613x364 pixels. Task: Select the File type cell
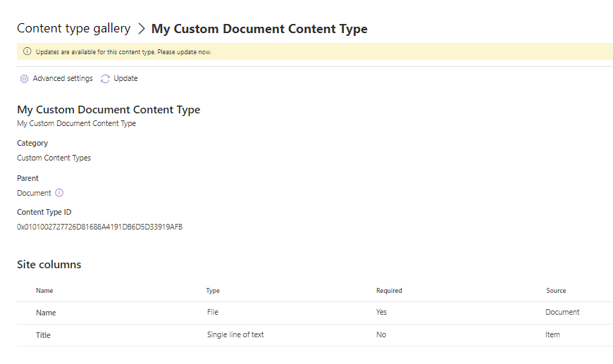coord(213,312)
